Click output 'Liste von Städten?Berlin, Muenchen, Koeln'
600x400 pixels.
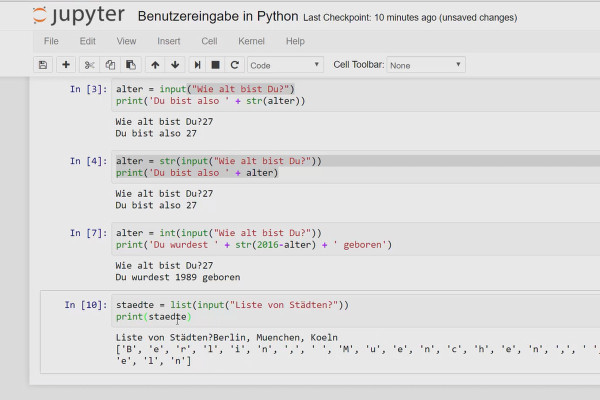227,338
